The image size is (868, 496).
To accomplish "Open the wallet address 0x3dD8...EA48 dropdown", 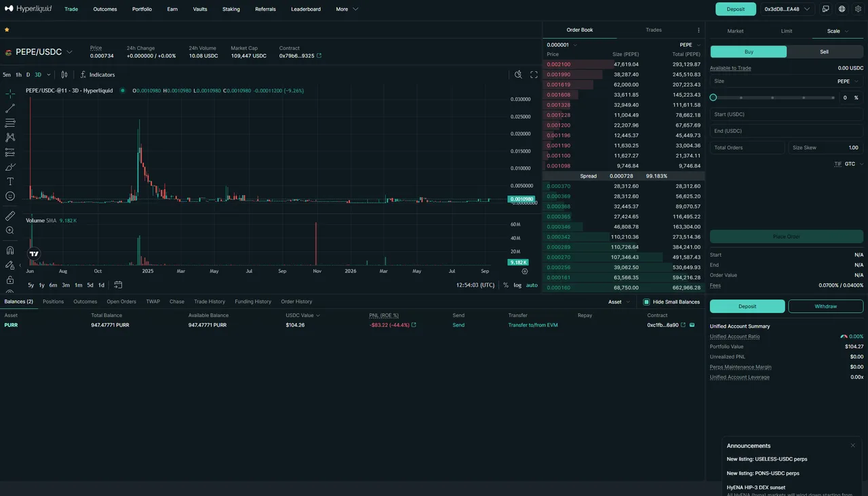I will pos(787,9).
